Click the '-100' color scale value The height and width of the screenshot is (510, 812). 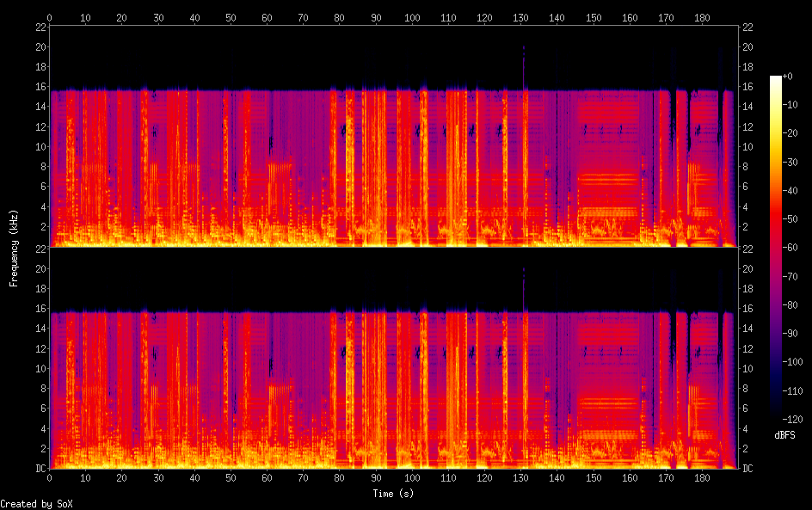click(792, 362)
